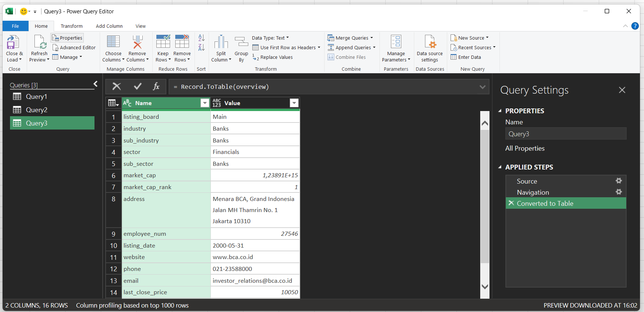Open the New Source dropdown

pyautogui.click(x=469, y=38)
